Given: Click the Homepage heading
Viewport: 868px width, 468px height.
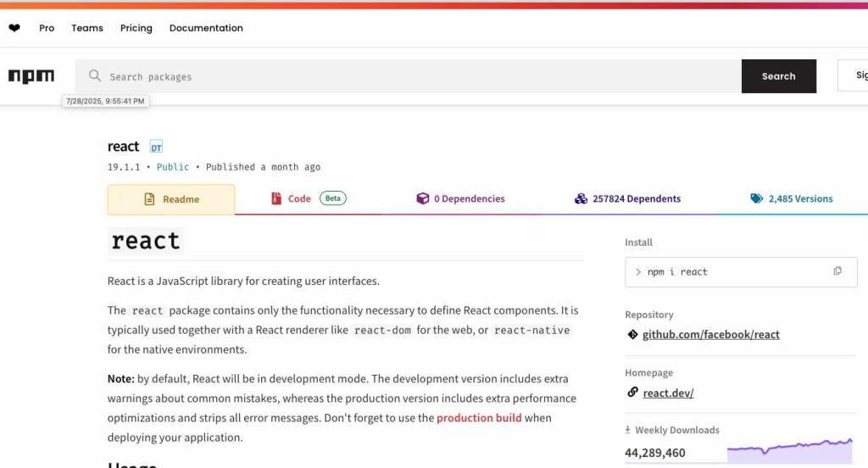Looking at the screenshot, I should 648,373.
